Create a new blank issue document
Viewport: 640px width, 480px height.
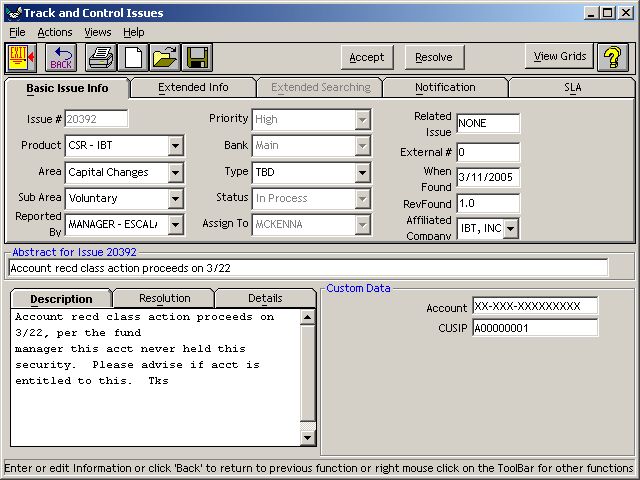tap(133, 57)
